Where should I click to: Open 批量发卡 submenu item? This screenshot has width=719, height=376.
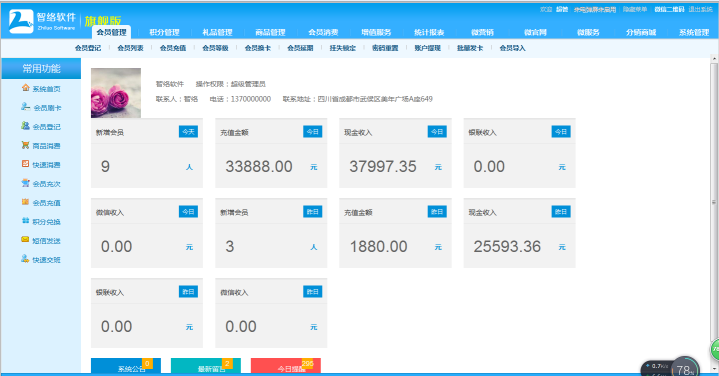(x=470, y=48)
